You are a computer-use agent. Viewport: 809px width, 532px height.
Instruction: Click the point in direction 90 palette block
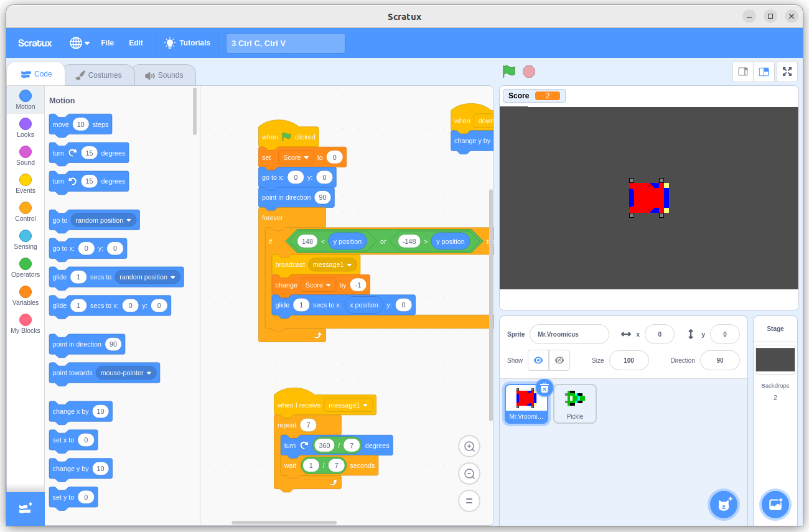(87, 344)
